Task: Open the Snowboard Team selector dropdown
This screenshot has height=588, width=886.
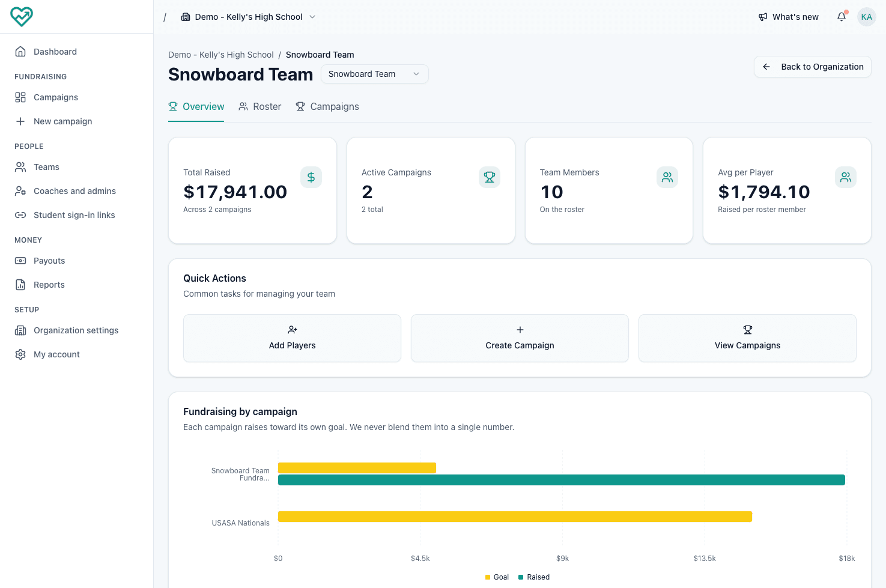Action: (374, 74)
